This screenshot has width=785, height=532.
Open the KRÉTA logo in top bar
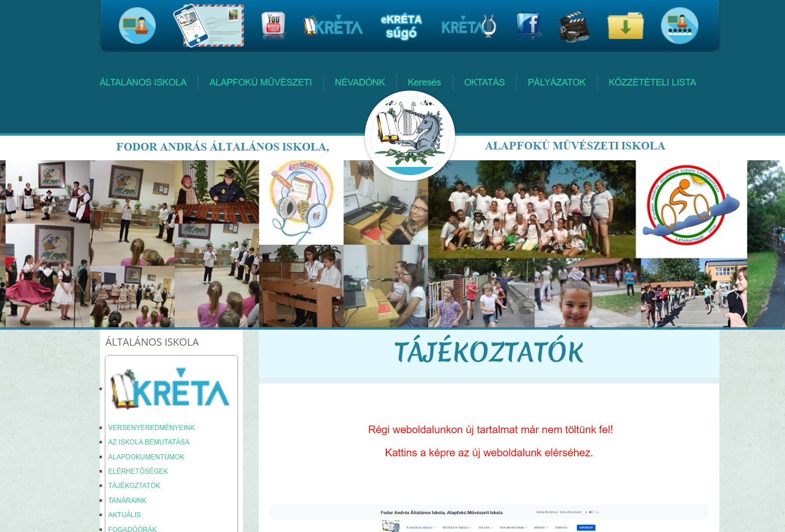coord(333,26)
